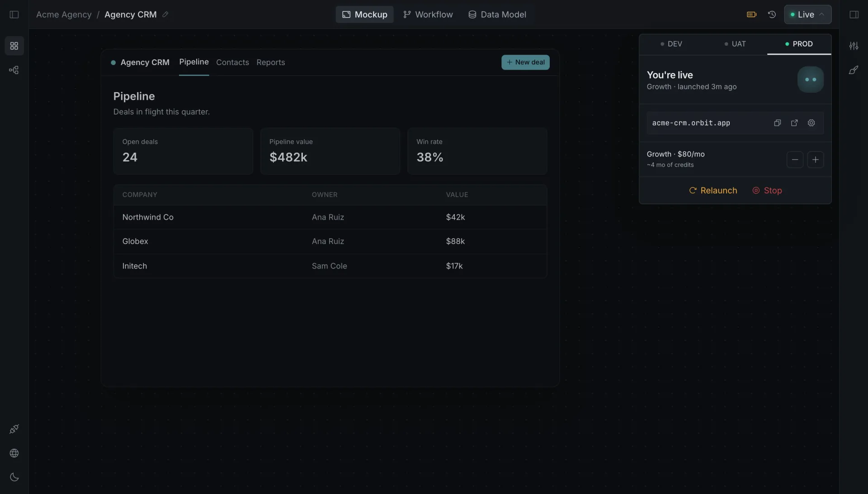Toggle dark mode moon icon
This screenshot has width=868, height=494.
tap(14, 477)
